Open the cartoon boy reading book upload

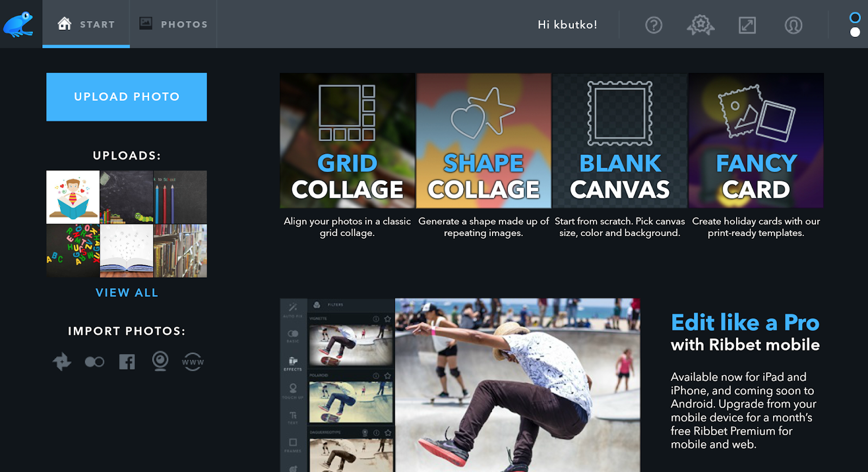73,197
